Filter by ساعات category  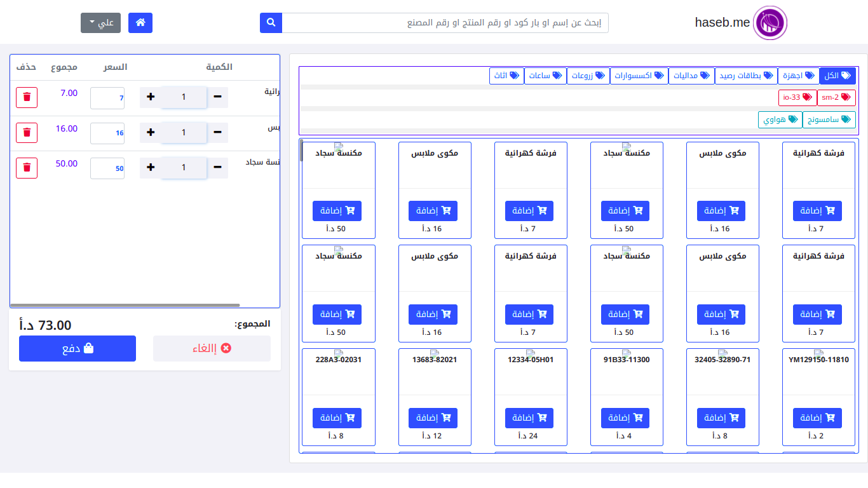pos(545,76)
